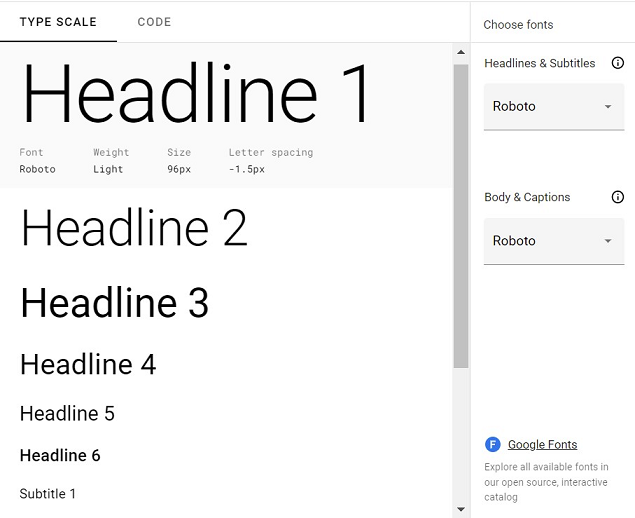
Task: Click the Weight label
Action: (x=111, y=152)
